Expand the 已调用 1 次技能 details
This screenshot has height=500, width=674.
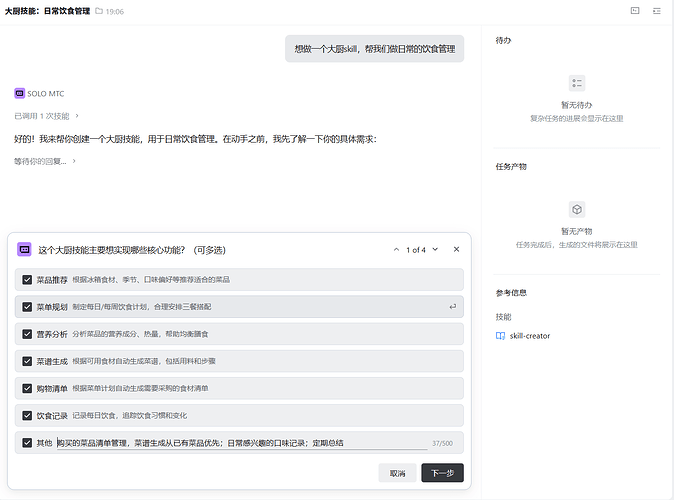[46, 116]
